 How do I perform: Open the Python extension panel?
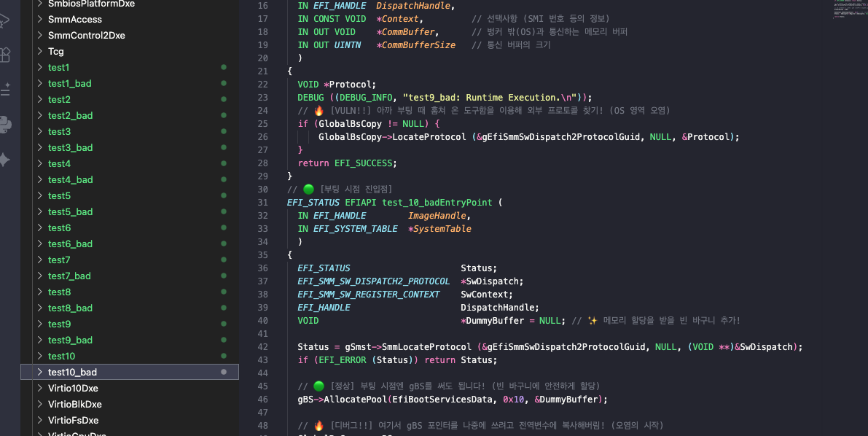4,125
